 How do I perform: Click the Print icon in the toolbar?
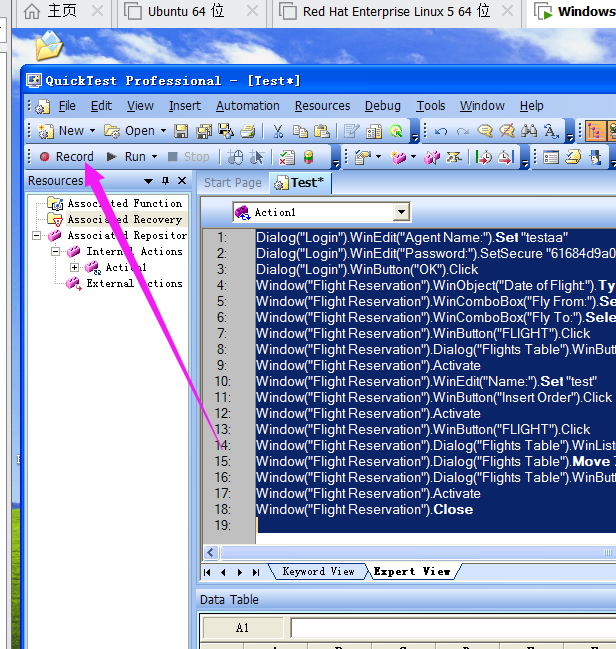coord(248,131)
